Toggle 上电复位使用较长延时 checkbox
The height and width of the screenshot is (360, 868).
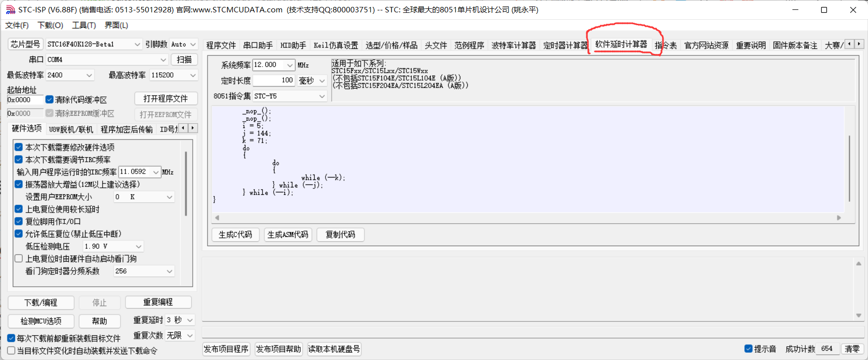(x=19, y=209)
